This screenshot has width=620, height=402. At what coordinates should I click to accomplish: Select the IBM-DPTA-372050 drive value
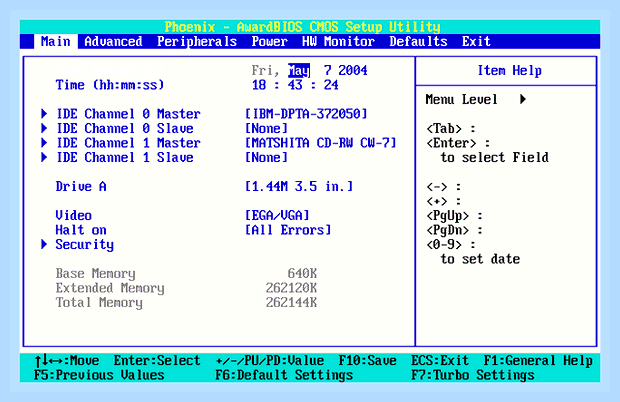pyautogui.click(x=306, y=114)
